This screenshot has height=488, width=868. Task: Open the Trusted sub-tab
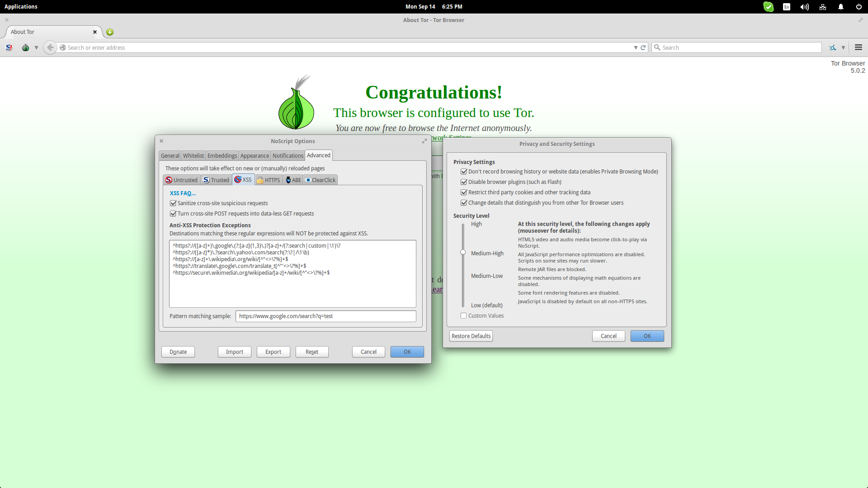[x=216, y=180]
